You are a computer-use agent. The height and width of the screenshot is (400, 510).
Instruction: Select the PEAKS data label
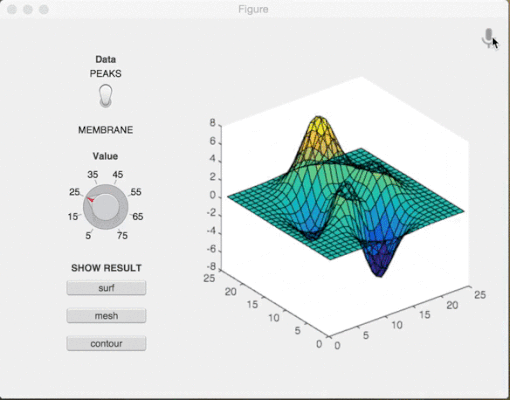(105, 74)
